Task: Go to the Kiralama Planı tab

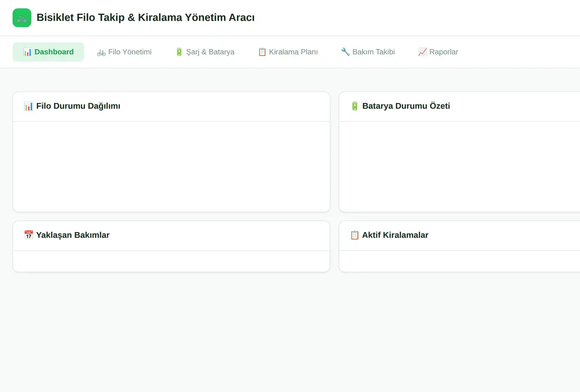Action: pos(288,52)
